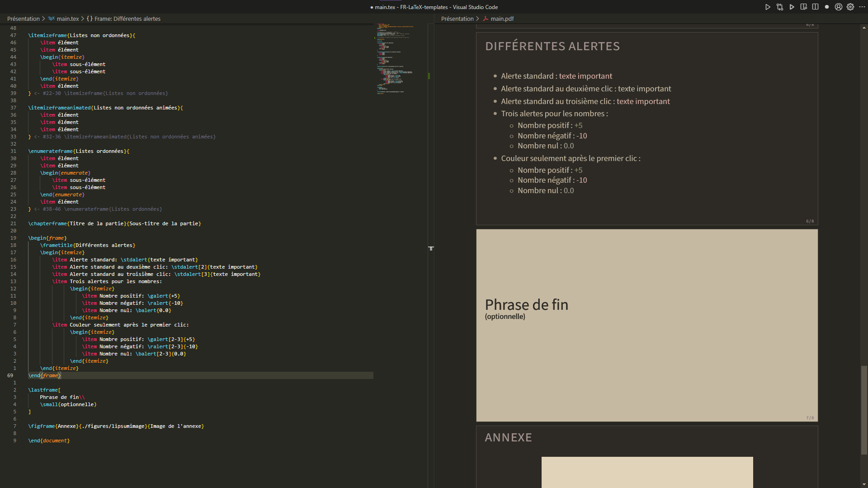Click the \galert[2-3]{+5} code line
The image size is (868, 488).
pyautogui.click(x=138, y=339)
